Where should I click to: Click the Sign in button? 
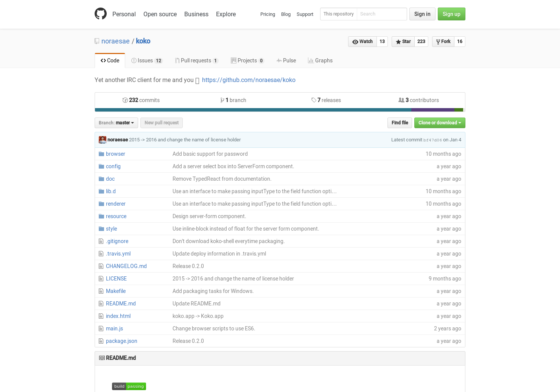coord(422,14)
